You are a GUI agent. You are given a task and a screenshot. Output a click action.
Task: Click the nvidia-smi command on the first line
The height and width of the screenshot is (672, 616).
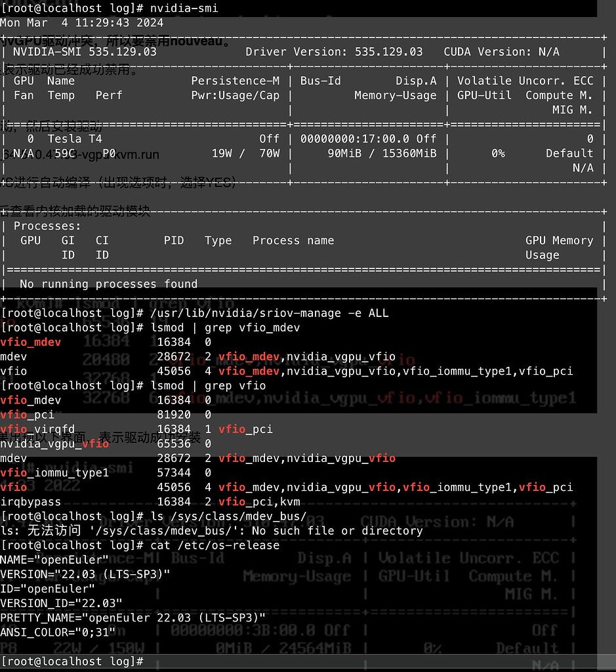pyautogui.click(x=184, y=8)
